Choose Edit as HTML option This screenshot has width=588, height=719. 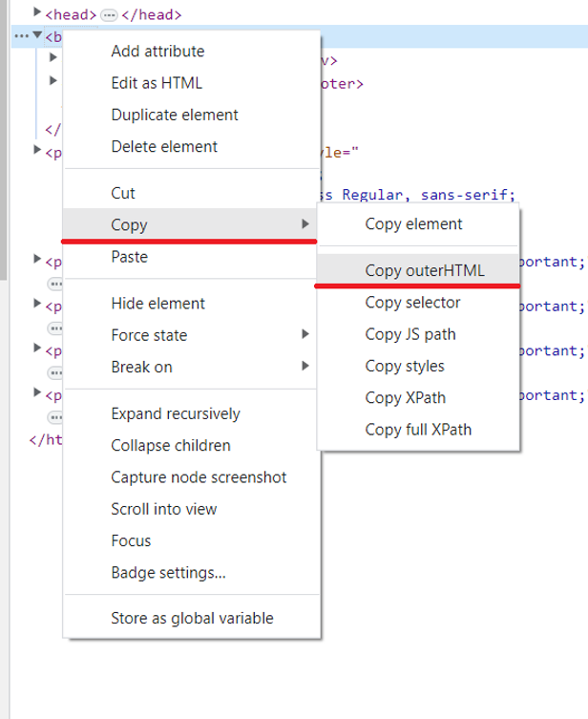tap(157, 83)
